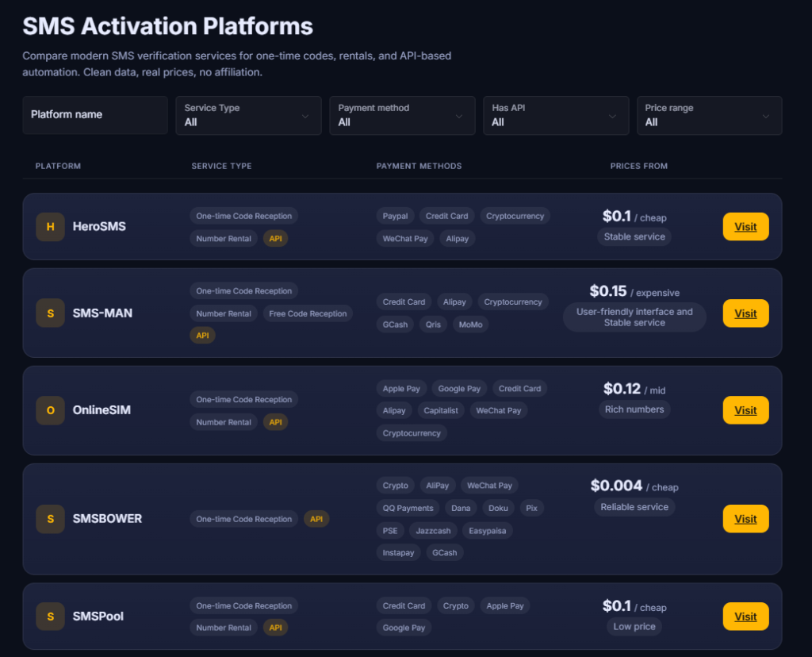Click the SMSBOWER platform name
Screen dimensions: 812x657
coord(107,519)
